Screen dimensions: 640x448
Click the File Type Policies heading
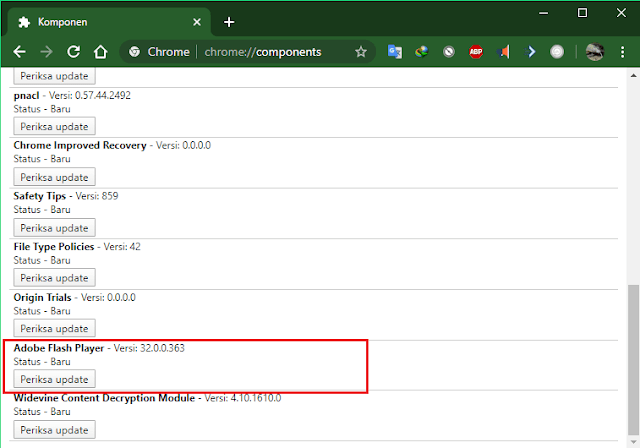pos(54,247)
